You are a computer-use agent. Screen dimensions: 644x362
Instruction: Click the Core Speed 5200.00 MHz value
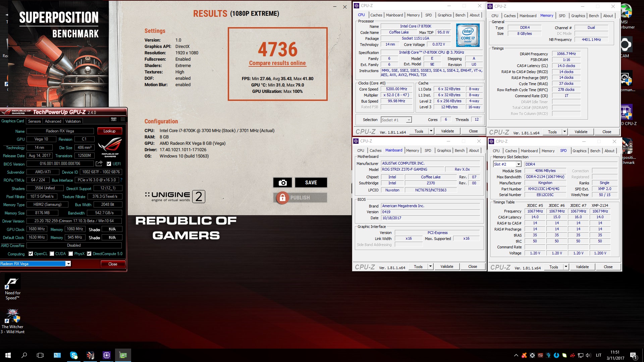click(x=396, y=89)
